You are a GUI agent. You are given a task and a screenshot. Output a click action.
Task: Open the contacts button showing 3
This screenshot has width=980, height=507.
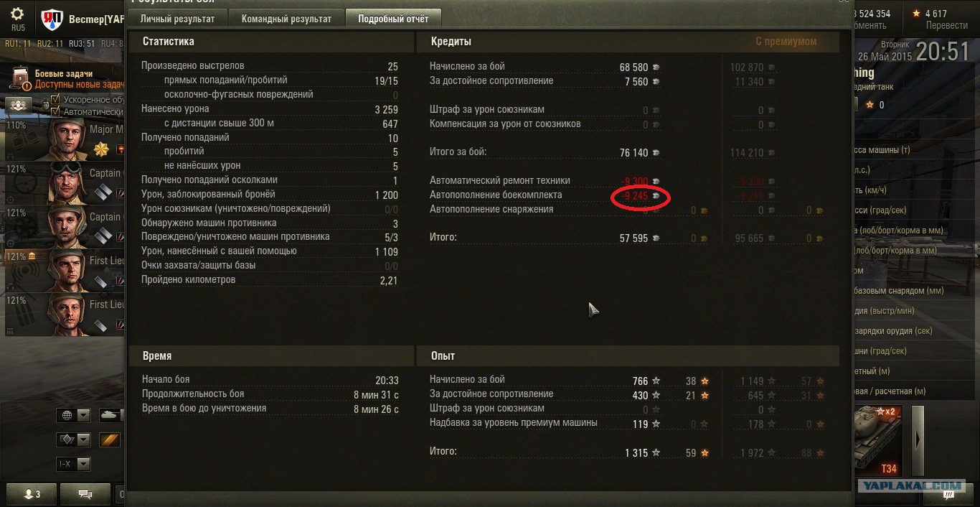pyautogui.click(x=32, y=494)
